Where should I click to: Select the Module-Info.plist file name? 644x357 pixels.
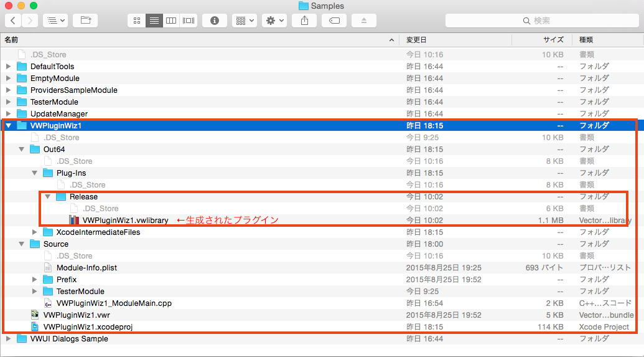[x=86, y=268]
